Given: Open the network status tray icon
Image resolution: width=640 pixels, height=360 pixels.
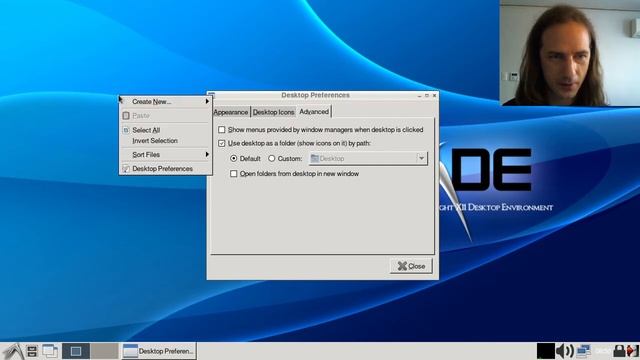Looking at the screenshot, I should 584,351.
